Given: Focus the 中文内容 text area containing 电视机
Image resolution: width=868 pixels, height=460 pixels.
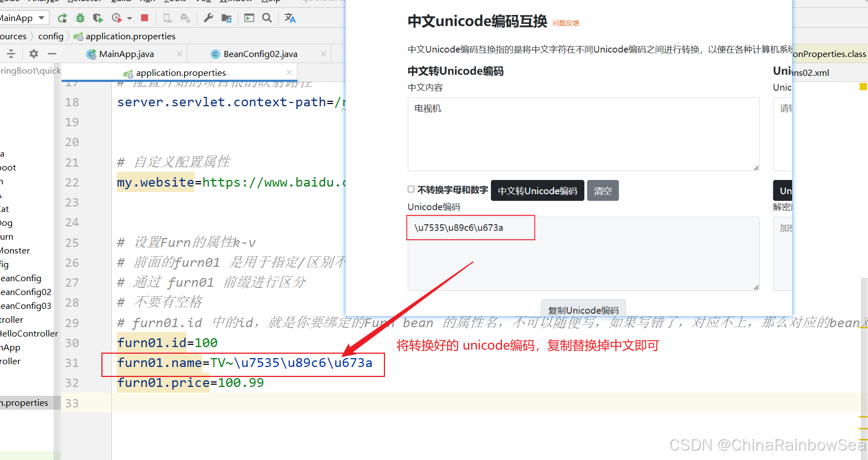Looking at the screenshot, I should [x=583, y=134].
